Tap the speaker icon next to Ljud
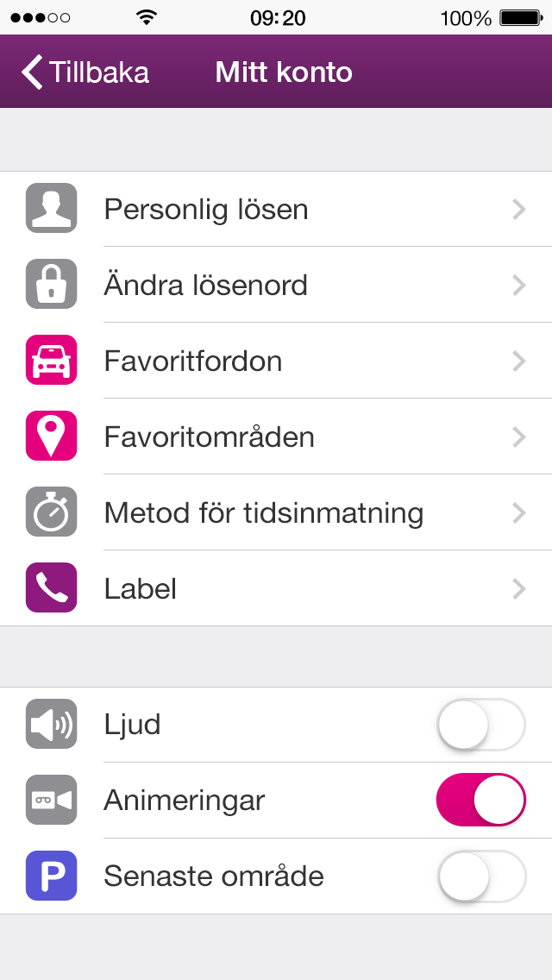This screenshot has height=980, width=552. coord(52,725)
